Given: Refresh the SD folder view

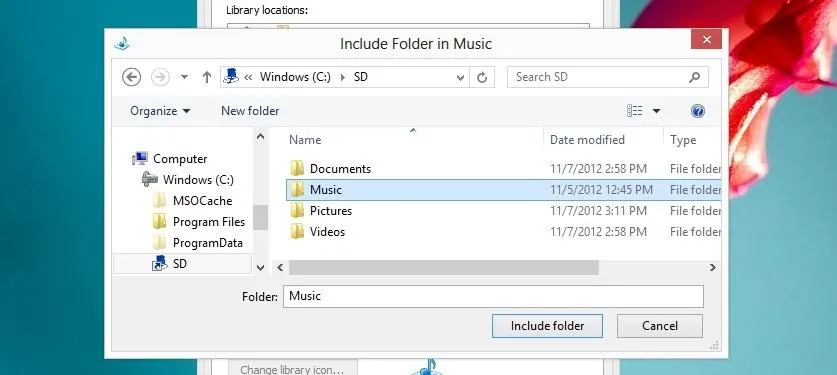Looking at the screenshot, I should [x=482, y=78].
